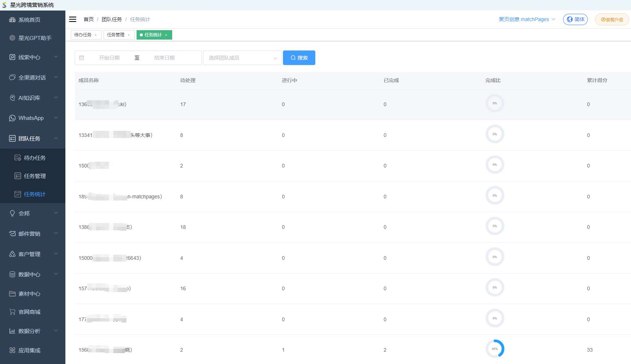This screenshot has width=631, height=364.
Task: Click the 任务统计 submenu icon
Action: pos(18,194)
